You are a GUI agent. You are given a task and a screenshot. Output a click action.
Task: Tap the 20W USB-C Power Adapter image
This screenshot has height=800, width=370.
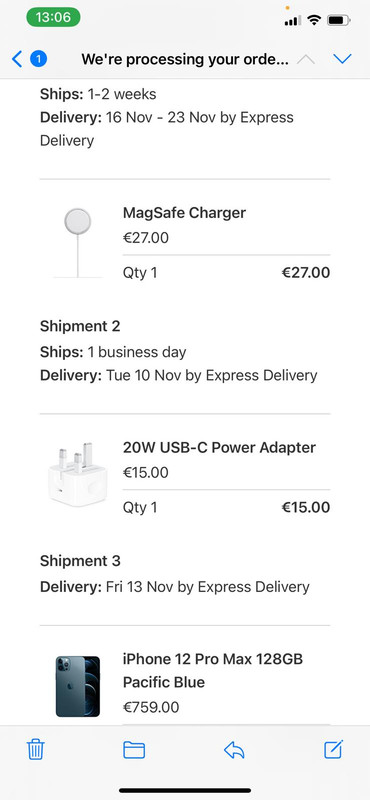(x=78, y=474)
